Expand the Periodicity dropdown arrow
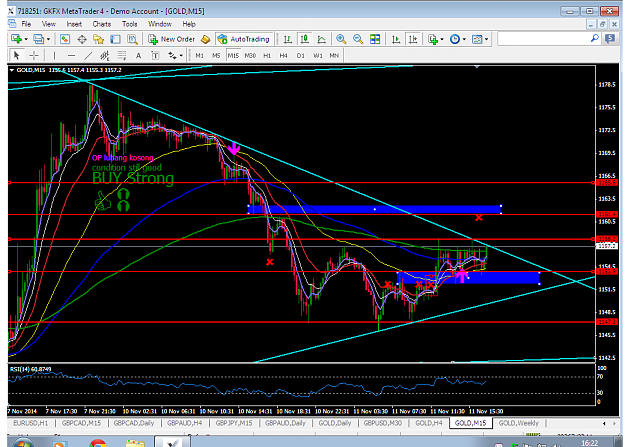The height and width of the screenshot is (447, 625). point(464,39)
